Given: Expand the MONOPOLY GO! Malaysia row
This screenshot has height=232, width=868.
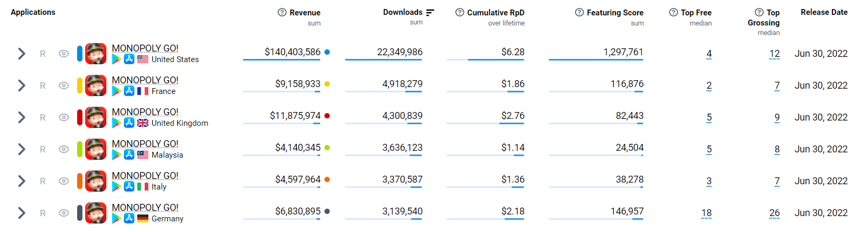Looking at the screenshot, I should click(21, 149).
